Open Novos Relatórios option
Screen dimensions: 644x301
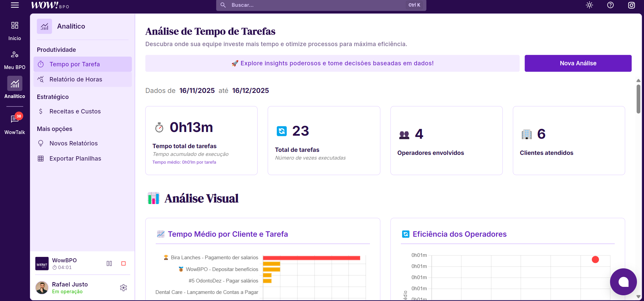[x=74, y=143]
